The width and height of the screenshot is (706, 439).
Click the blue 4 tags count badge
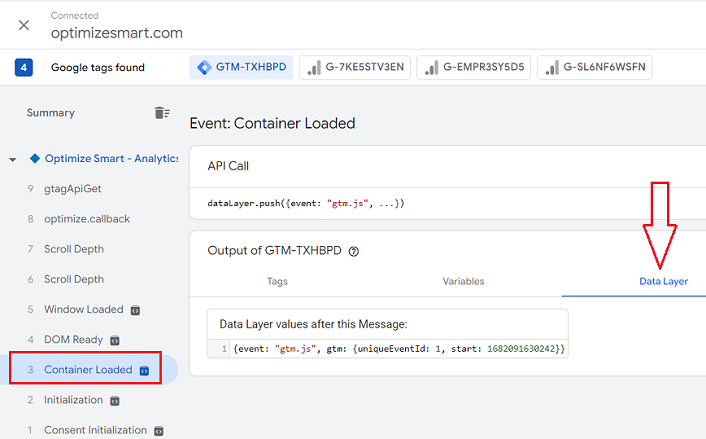pos(24,68)
